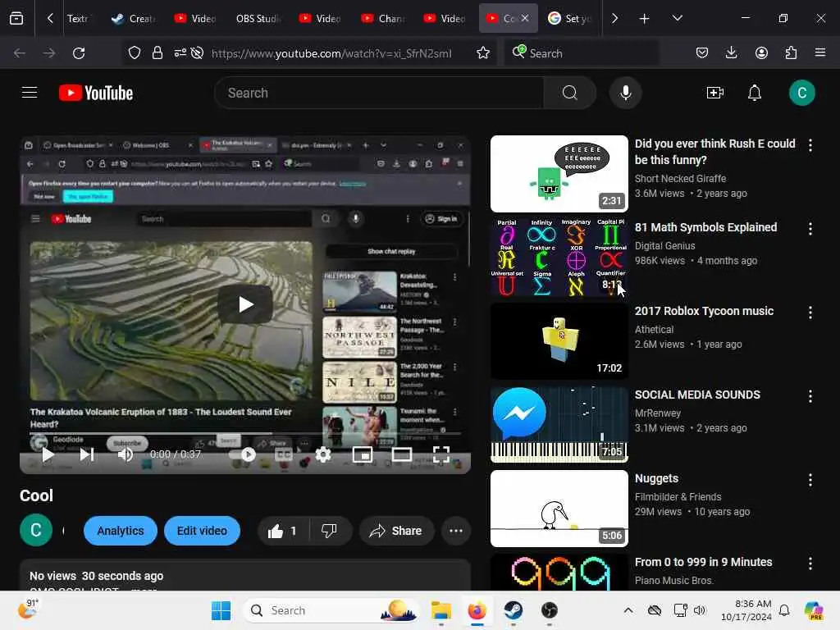Open OBS Studio from the taskbar
840x630 pixels.
tap(549, 610)
